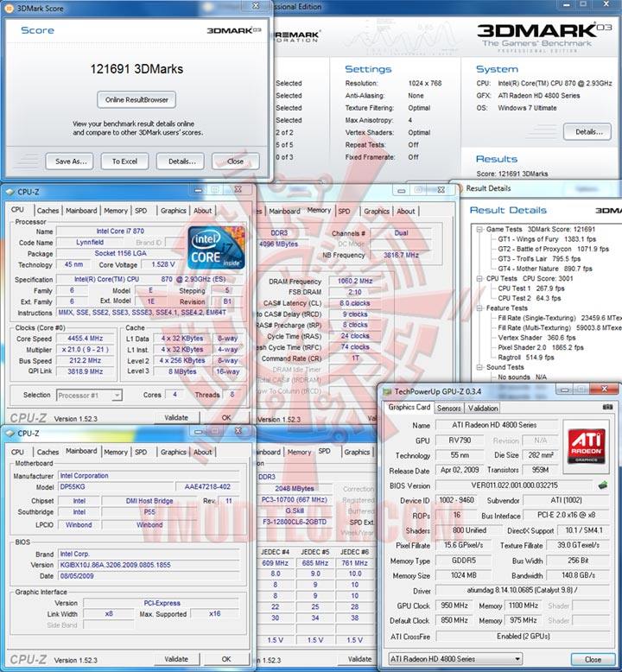
Task: Click the BIOS chip save icon in GPU-Z
Action: click(603, 485)
